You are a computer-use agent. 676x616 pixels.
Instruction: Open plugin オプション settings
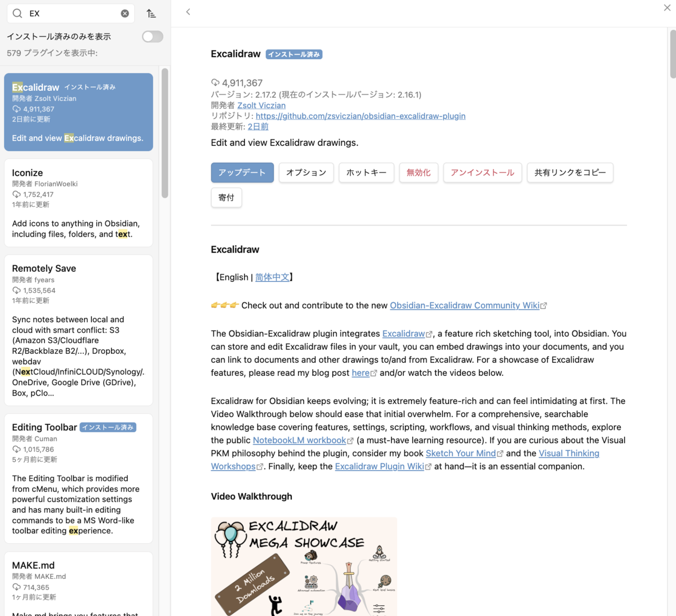coord(306,172)
